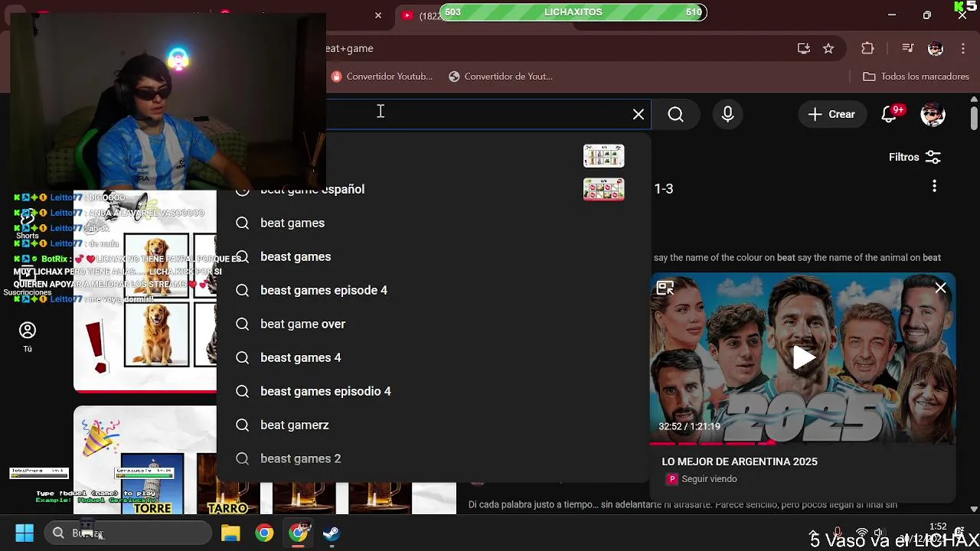This screenshot has height=551, width=980.
Task: Open Steam from the taskbar
Action: pos(332,533)
